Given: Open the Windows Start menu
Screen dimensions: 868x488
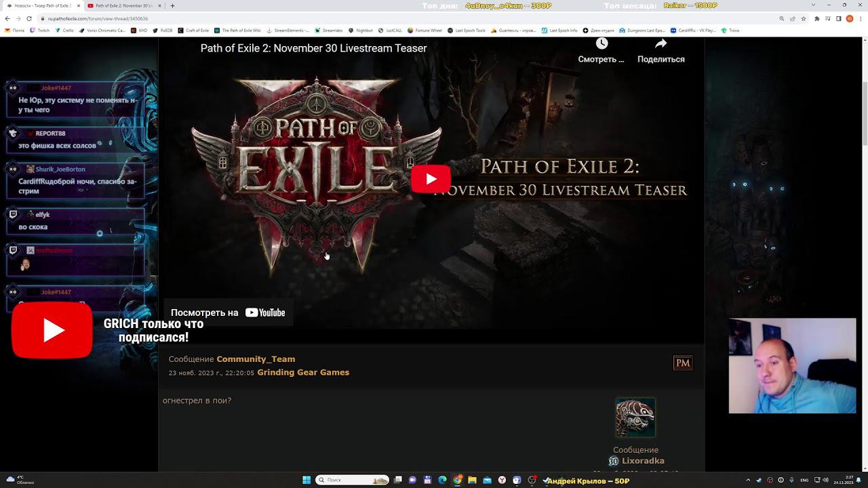Looking at the screenshot, I should pyautogui.click(x=307, y=480).
